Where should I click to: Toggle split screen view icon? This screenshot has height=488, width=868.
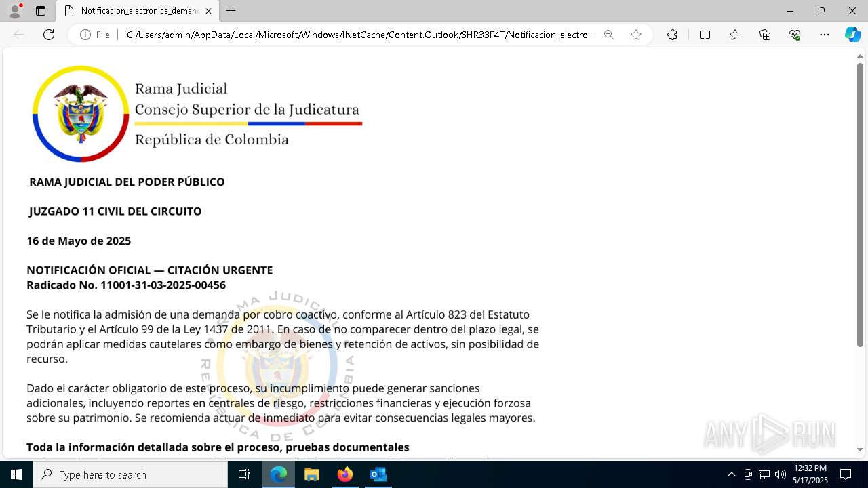click(x=705, y=35)
